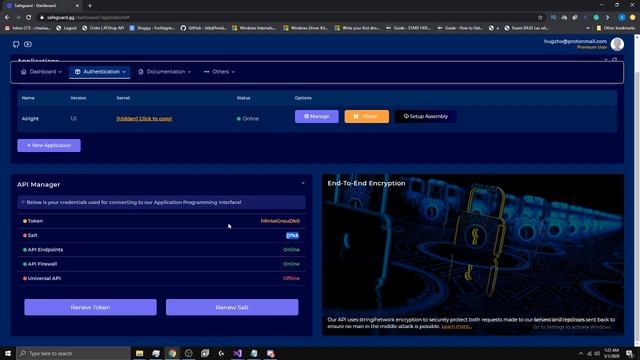Click the API Endpoints row label

[45, 250]
